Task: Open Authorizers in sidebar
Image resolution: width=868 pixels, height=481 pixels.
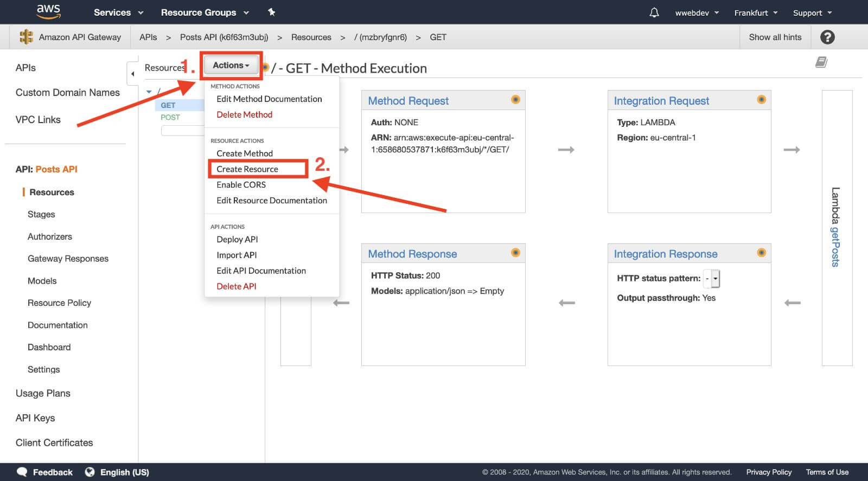Action: point(50,236)
